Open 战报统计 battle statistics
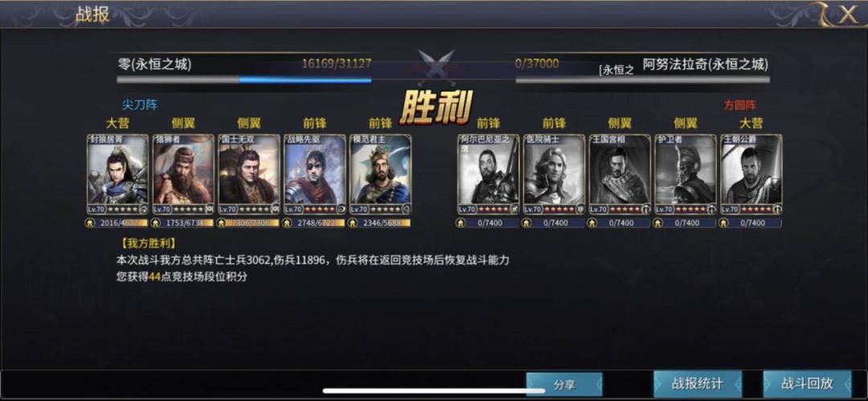This screenshot has height=401, width=868. click(x=698, y=384)
